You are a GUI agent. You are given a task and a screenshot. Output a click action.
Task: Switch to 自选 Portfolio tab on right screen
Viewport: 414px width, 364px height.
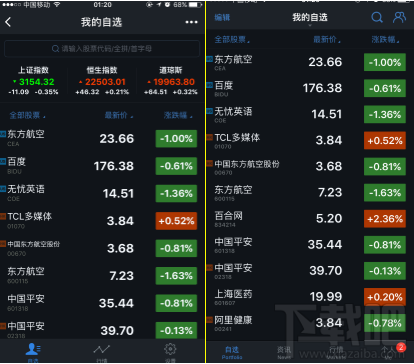(232, 352)
